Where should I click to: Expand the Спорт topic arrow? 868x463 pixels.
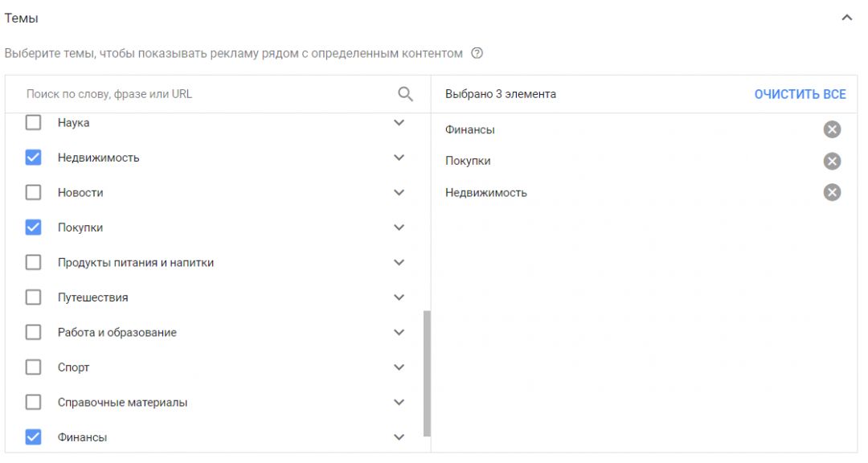point(399,367)
